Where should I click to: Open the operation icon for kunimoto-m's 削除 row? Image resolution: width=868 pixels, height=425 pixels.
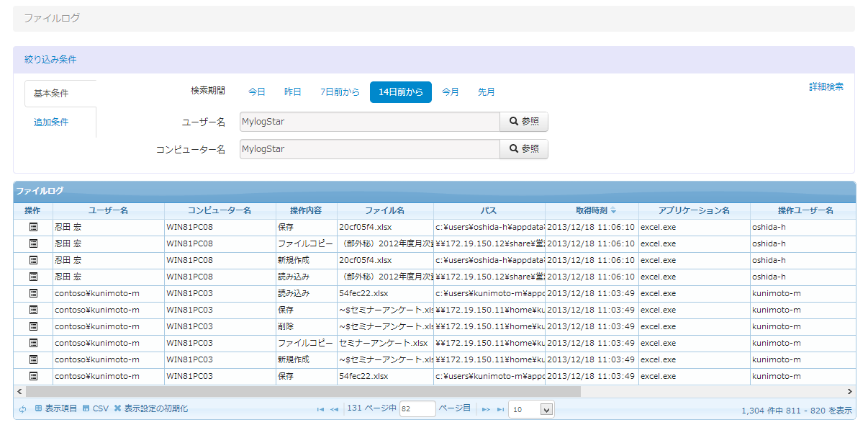click(33, 326)
